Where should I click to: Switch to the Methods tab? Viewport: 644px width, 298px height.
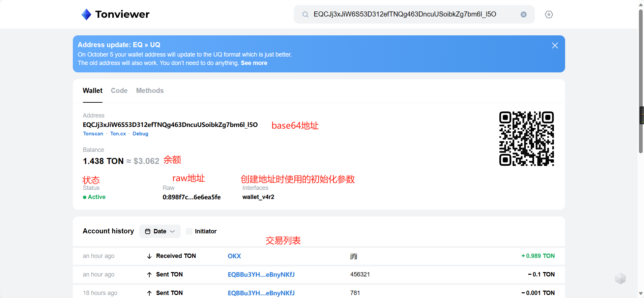[150, 91]
